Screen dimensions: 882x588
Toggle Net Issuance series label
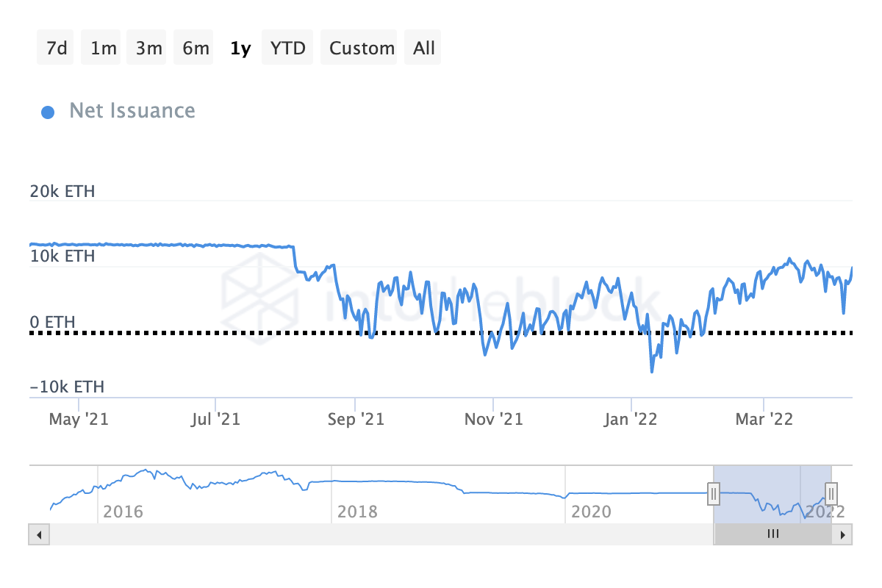point(132,111)
